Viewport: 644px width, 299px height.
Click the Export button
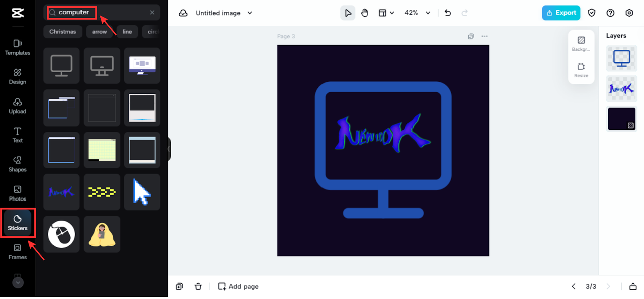coord(561,13)
